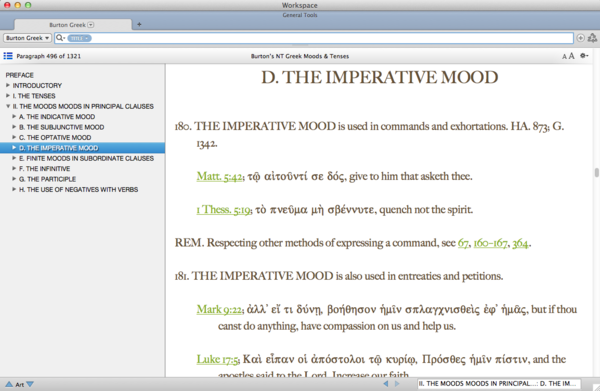This screenshot has height=391, width=600.
Task: Select C. THE OPTATIVE MOOD label
Action: point(55,137)
